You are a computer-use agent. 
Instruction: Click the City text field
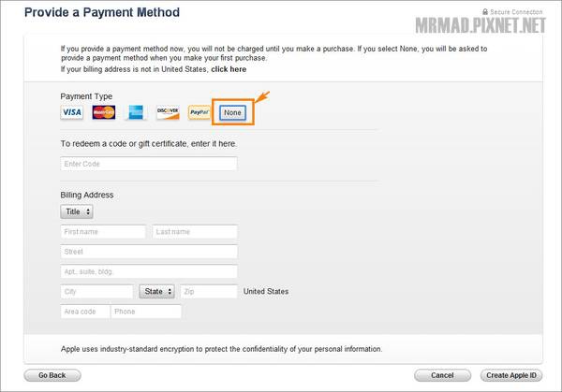[x=96, y=291]
